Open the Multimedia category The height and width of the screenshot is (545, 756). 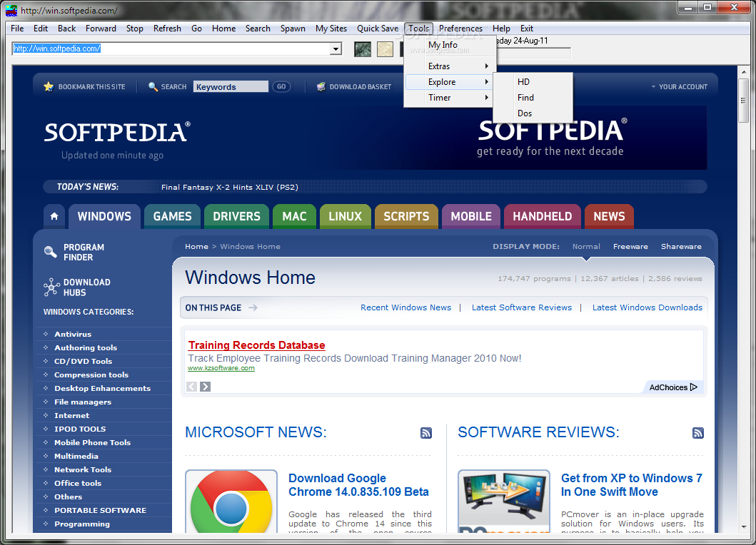pos(76,456)
